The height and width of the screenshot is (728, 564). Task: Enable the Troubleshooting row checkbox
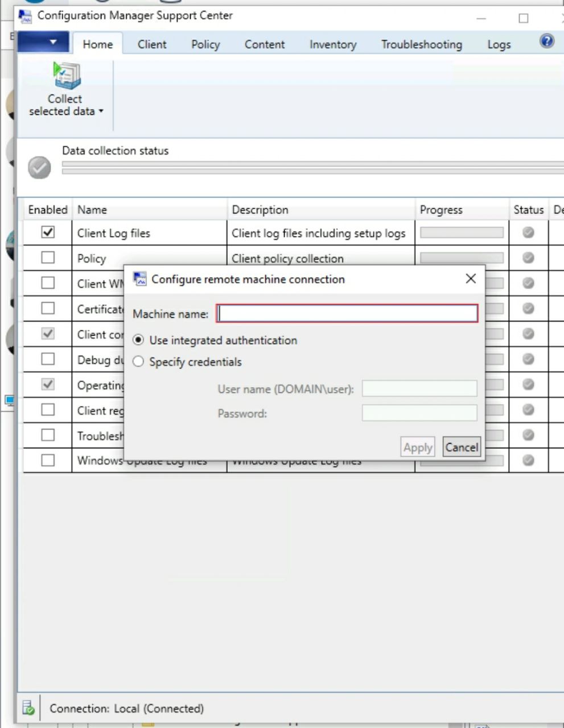click(x=48, y=435)
